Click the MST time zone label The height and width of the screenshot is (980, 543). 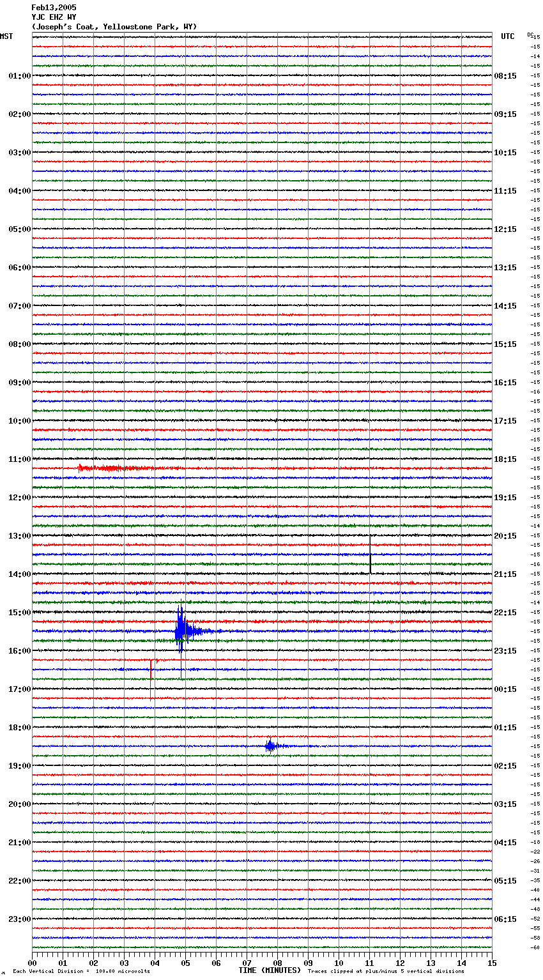(x=6, y=36)
